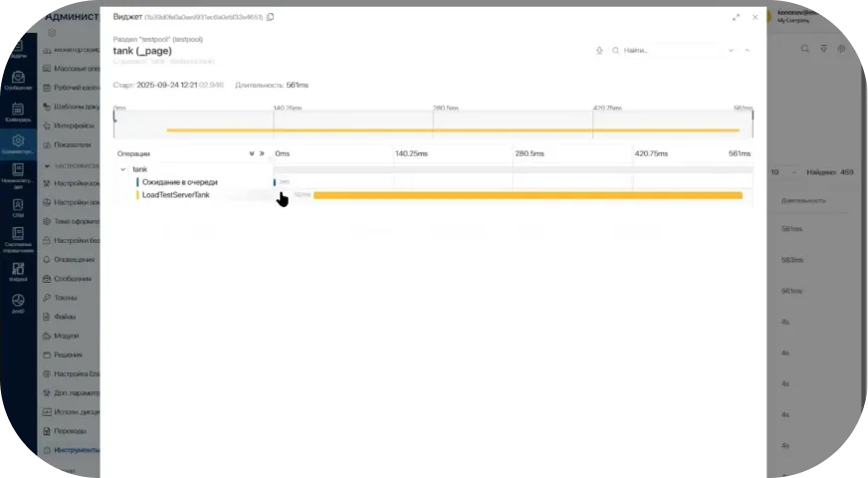
Task: Copy the widget ID with the copy icon
Action: tap(271, 17)
